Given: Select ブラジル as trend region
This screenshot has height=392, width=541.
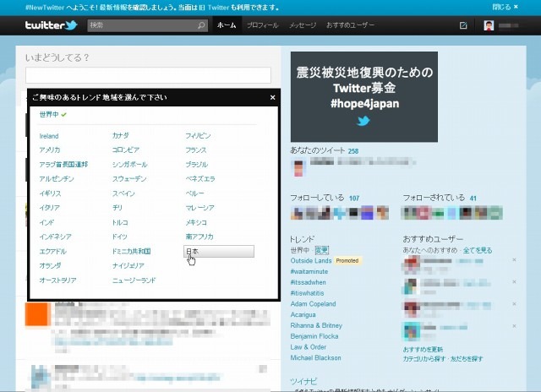Looking at the screenshot, I should pos(197,165).
